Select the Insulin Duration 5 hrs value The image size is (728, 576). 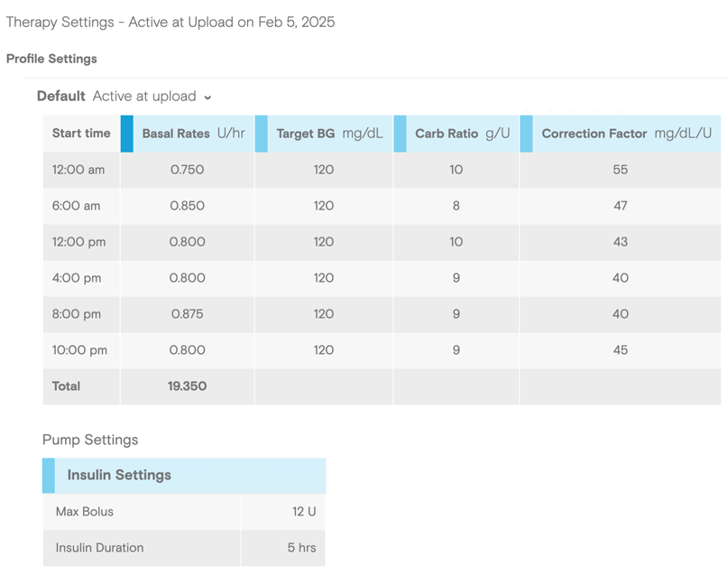(x=301, y=548)
